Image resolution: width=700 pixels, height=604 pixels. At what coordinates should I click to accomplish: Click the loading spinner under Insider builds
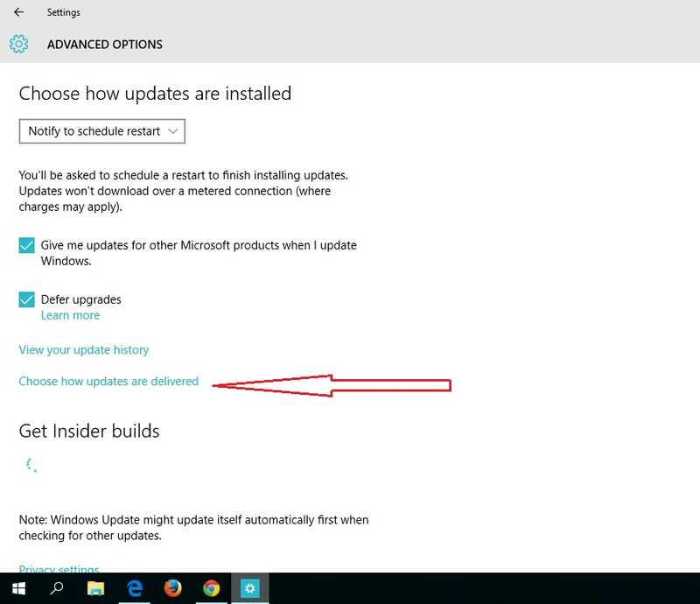point(31,465)
